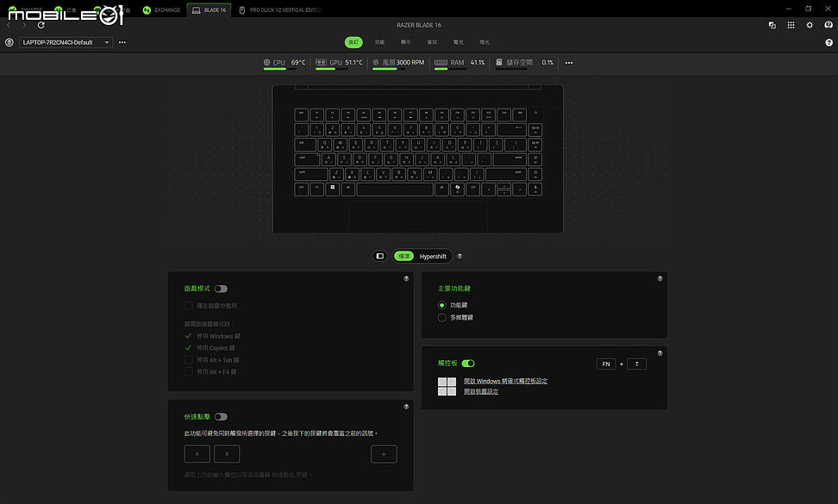Open the user account avatar icon
The image size is (838, 504).
pyautogui.click(x=829, y=25)
